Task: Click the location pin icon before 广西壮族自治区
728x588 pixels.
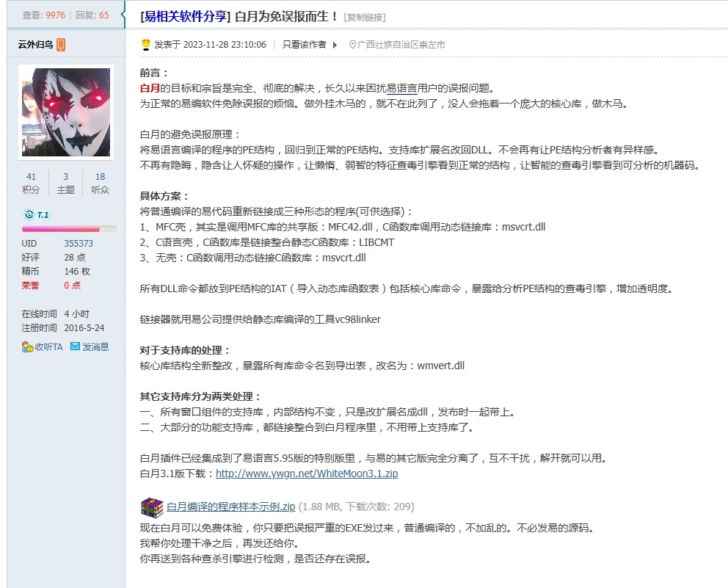Action: click(x=353, y=45)
